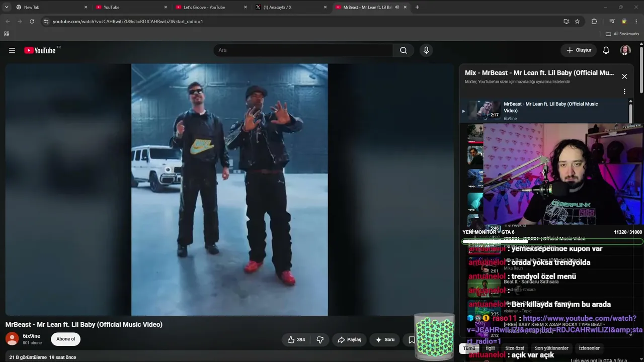
Task: Open the Chrome extensions puzzle icon
Action: pyautogui.click(x=594, y=22)
